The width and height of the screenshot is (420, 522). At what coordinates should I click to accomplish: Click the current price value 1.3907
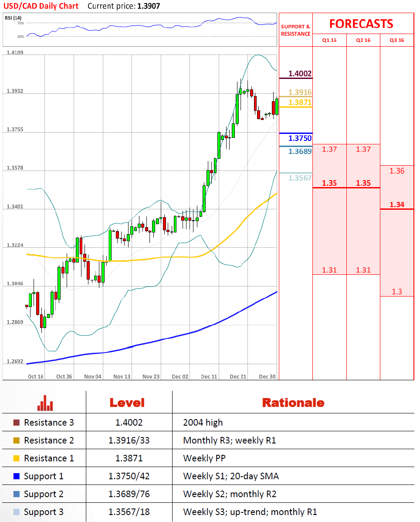(x=149, y=6)
